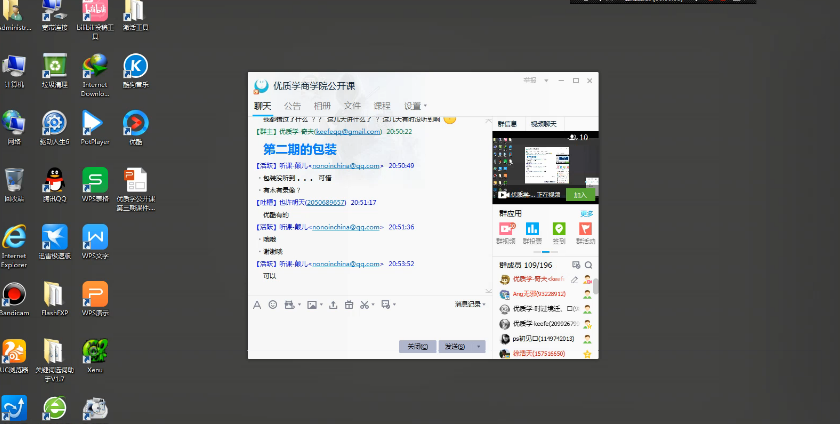Image resolution: width=840 pixels, height=447 pixels.
Task: Open the FlashFXP folder on desktop
Action: click(54, 299)
